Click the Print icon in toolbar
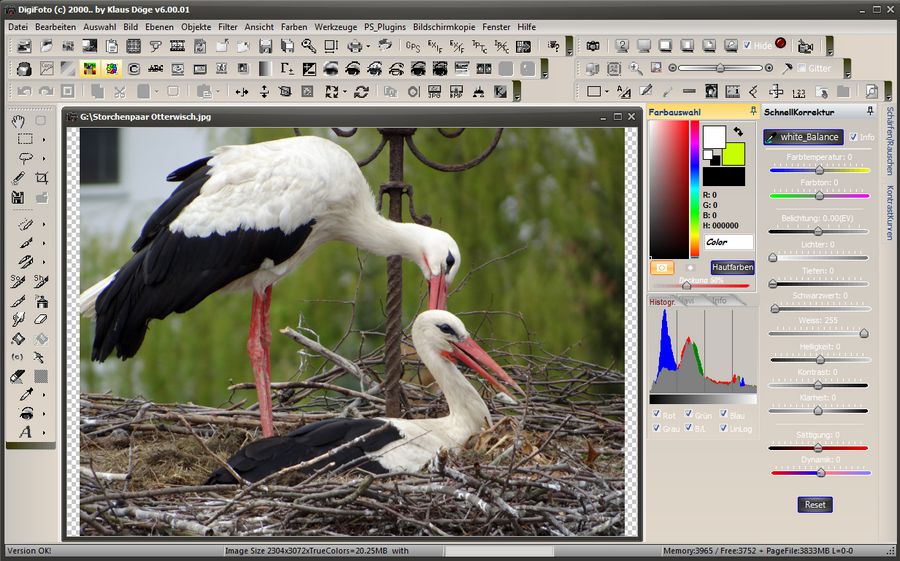900x561 pixels. tap(355, 46)
